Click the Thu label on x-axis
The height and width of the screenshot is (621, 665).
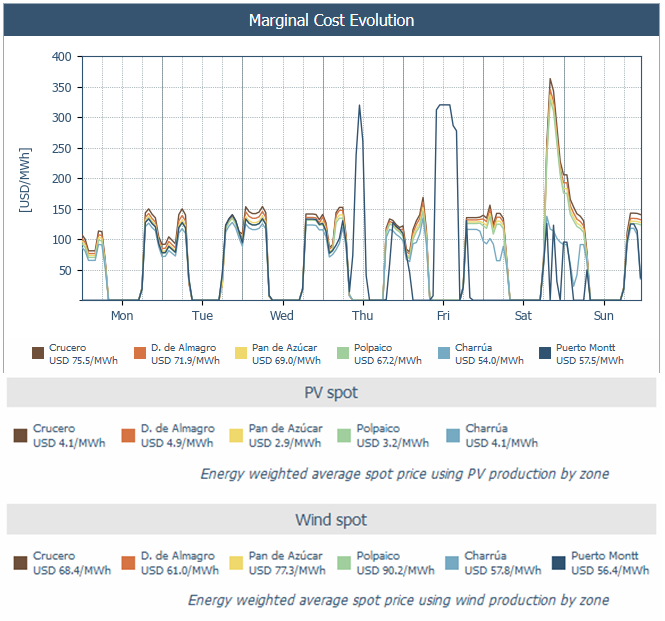[x=363, y=316]
